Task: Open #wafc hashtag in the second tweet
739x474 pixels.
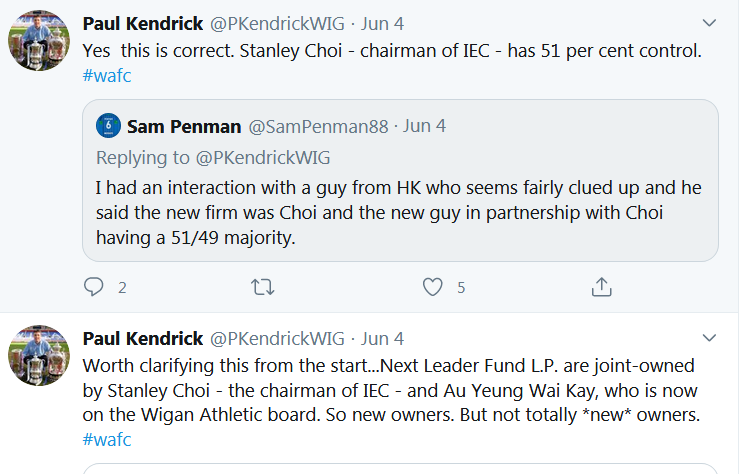Action: pyautogui.click(x=107, y=440)
